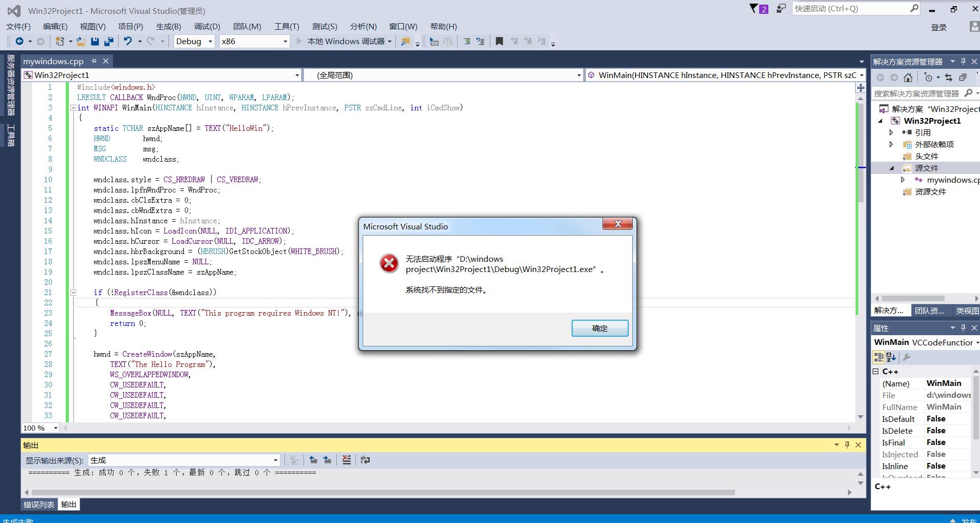Undo the last action with the undo icon

[128, 42]
